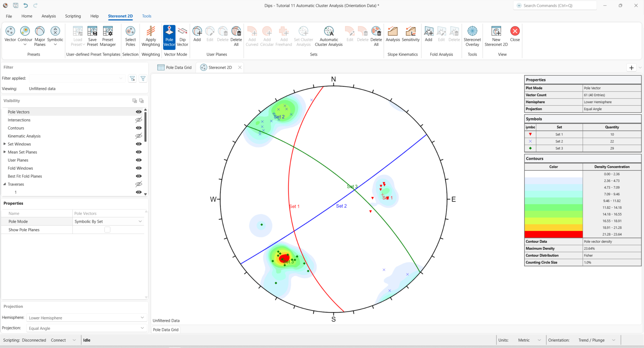Hide Pole Vectors visibility
Viewport: 644px width, 348px height.
click(139, 112)
